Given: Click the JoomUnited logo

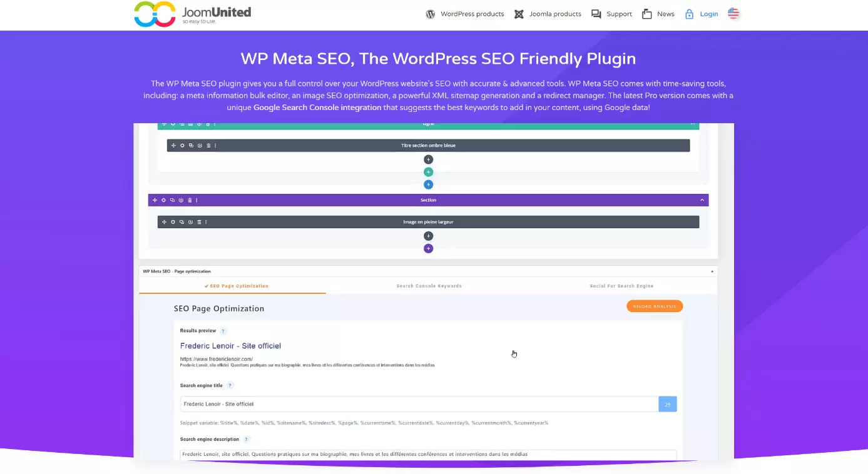Looking at the screenshot, I should (193, 14).
